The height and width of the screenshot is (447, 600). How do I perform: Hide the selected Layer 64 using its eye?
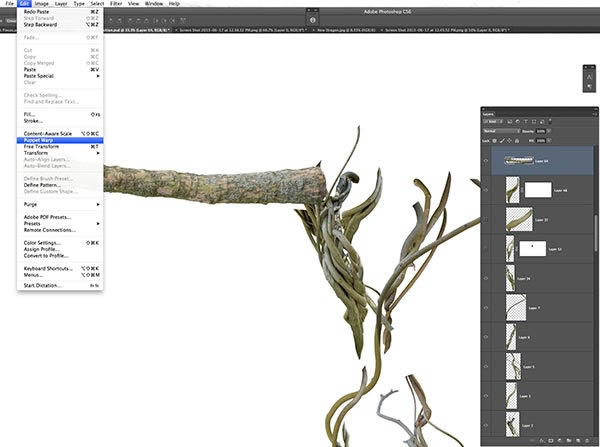[486, 159]
